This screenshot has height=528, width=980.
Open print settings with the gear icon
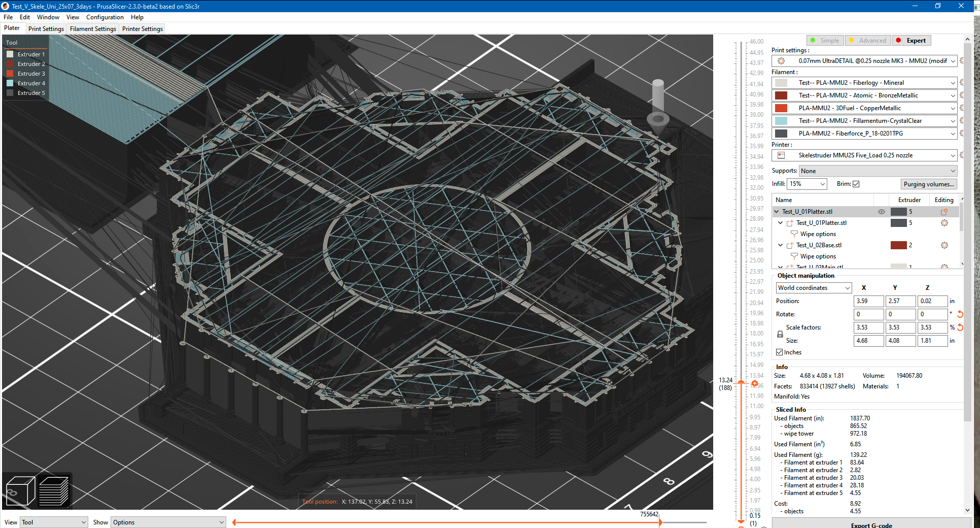coord(781,60)
